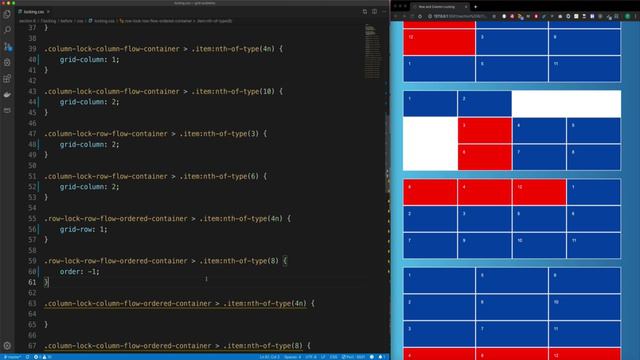Open the Docker view in activity bar
640x360 pixels.
click(7, 94)
